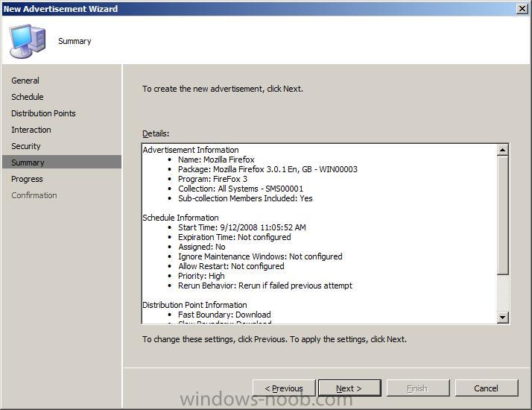Screen dimensions: 532x410
Task: Click the 'Advertisement Information' heading
Action: click(191, 150)
